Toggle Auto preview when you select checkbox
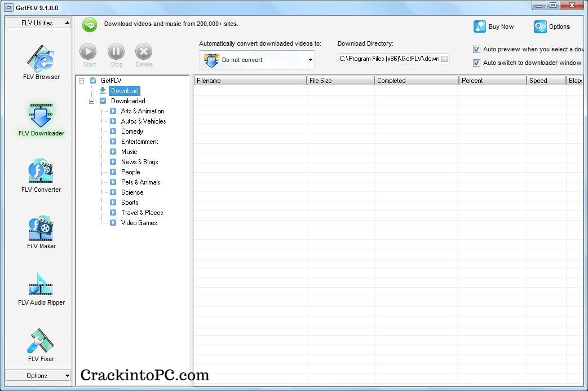588x391 pixels. point(476,49)
